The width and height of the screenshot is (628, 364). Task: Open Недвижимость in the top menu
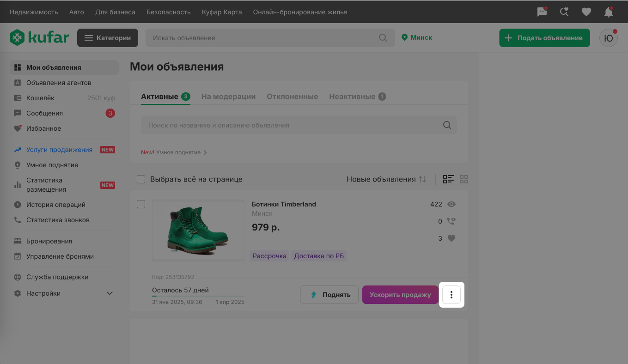(x=34, y=12)
